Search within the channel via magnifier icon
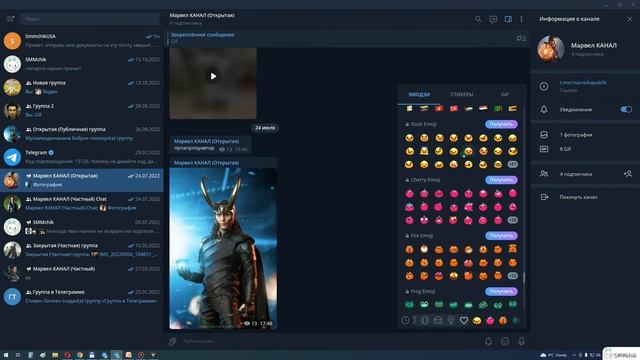Image resolution: width=640 pixels, height=360 pixels. click(x=478, y=19)
